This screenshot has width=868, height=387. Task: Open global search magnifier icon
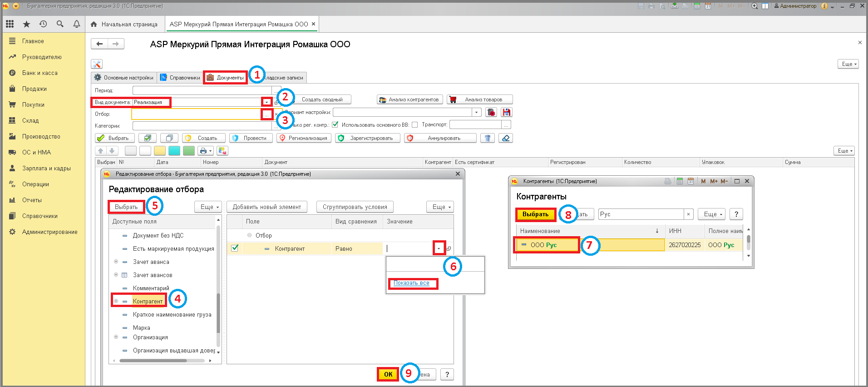[x=60, y=24]
